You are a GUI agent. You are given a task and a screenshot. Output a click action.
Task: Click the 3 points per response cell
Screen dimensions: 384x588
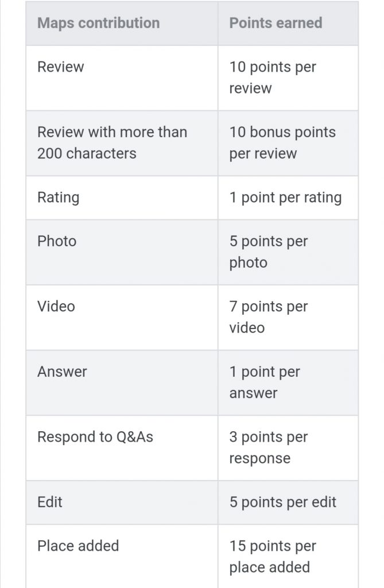click(x=269, y=447)
